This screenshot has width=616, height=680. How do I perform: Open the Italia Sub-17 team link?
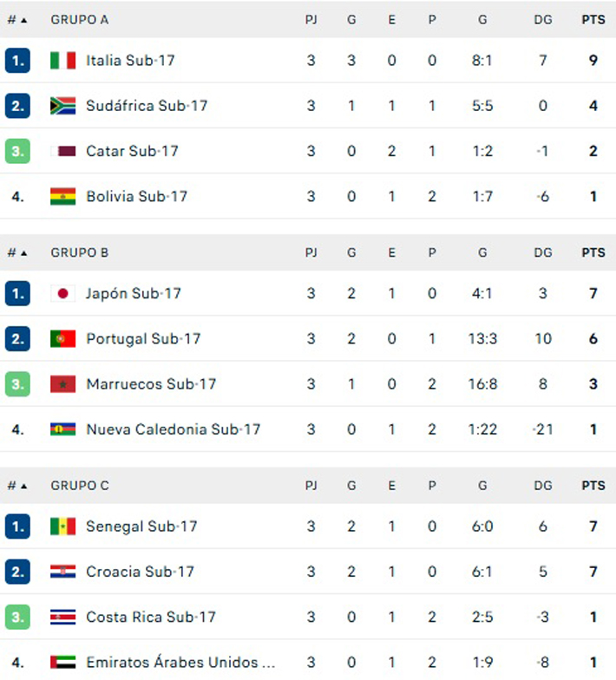click(131, 61)
